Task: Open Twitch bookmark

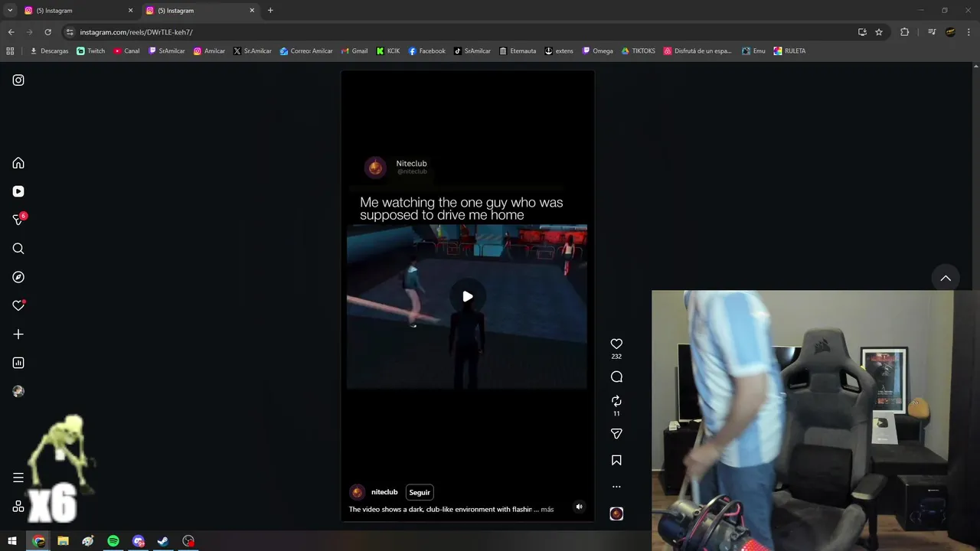Action: click(91, 51)
